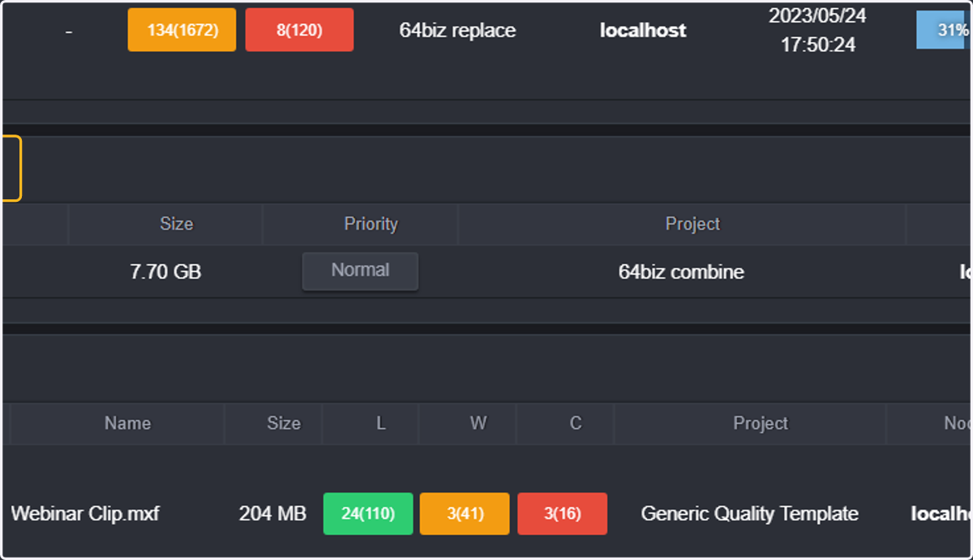The width and height of the screenshot is (973, 560).
Task: Click the W column header
Action: click(478, 424)
